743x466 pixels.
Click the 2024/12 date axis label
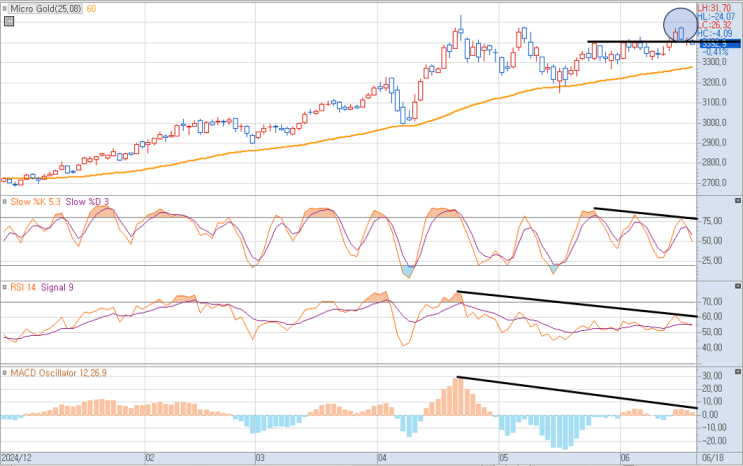tap(17, 458)
